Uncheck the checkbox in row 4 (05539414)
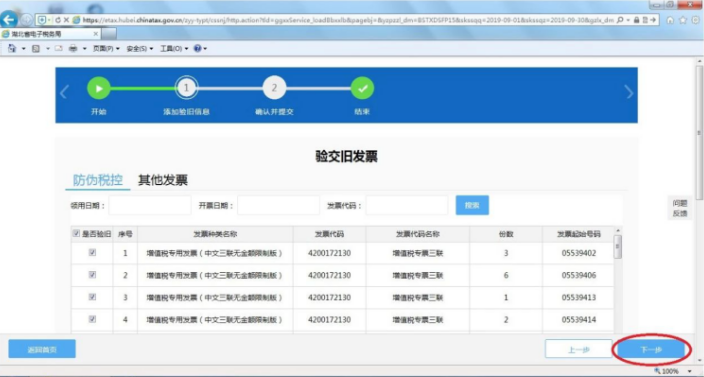This screenshot has width=704, height=377. coord(92,319)
